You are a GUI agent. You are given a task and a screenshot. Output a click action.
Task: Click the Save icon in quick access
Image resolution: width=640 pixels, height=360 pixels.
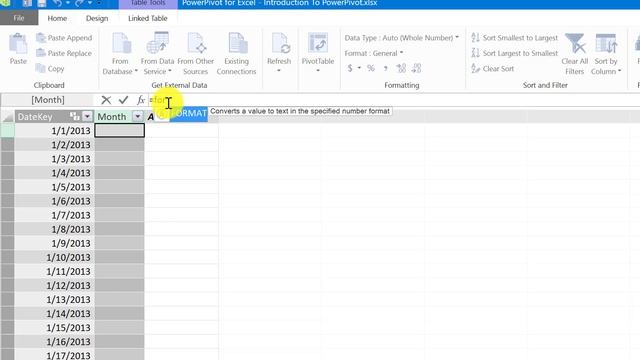(x=42, y=4)
